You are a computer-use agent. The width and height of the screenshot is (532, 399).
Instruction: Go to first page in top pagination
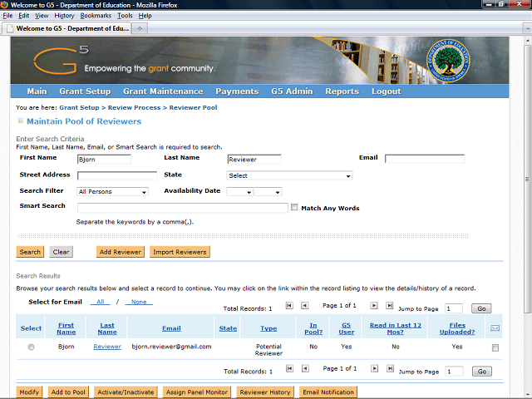(x=289, y=305)
